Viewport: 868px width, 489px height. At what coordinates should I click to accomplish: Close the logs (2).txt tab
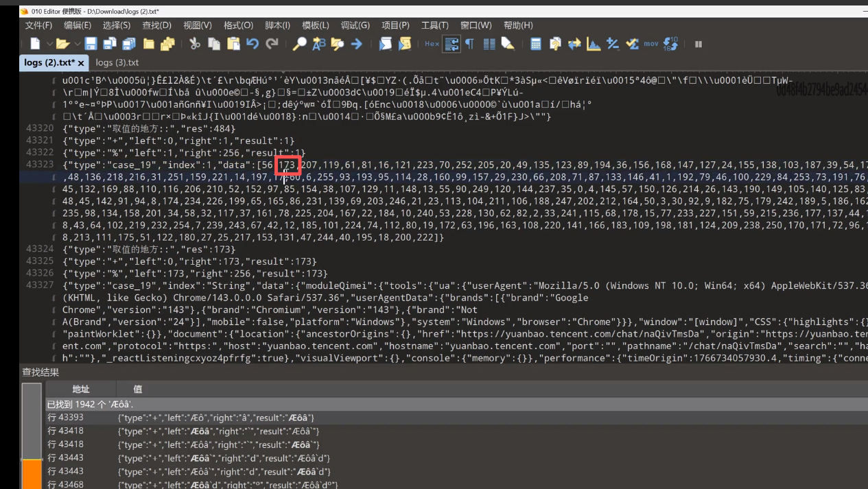[x=81, y=63]
